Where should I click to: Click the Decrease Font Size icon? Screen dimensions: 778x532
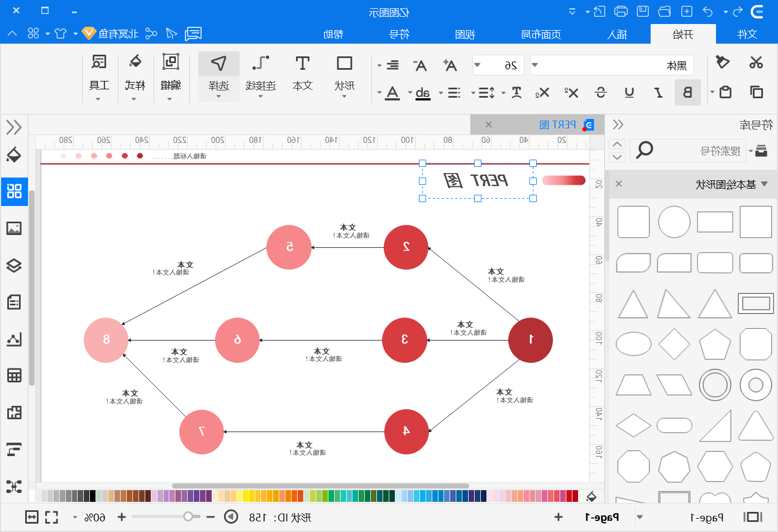[x=420, y=65]
